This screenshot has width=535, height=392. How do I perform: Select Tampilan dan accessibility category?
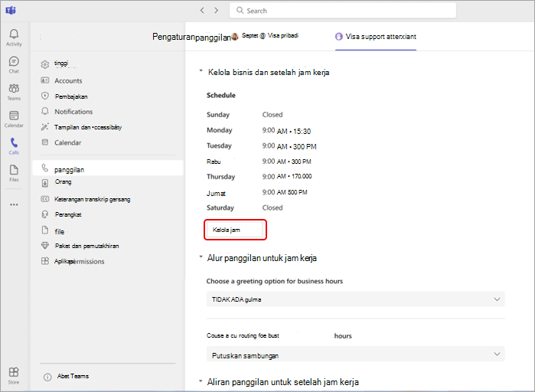tap(88, 127)
